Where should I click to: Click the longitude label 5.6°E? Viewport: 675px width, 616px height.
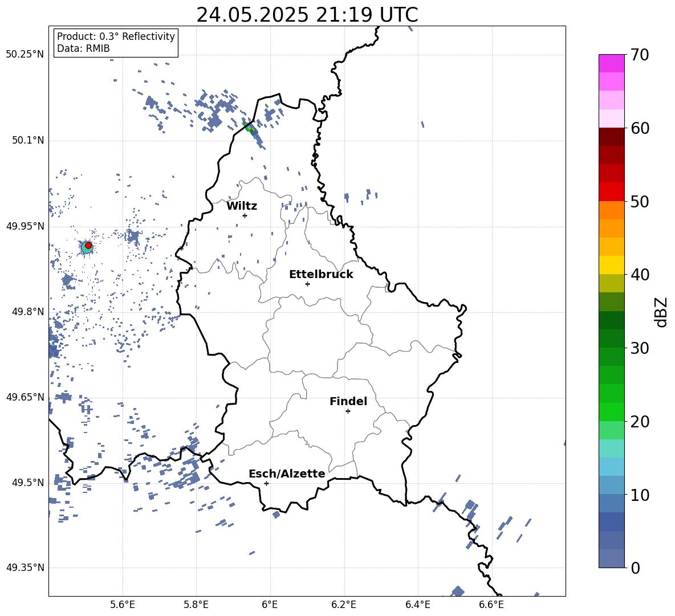tap(123, 605)
